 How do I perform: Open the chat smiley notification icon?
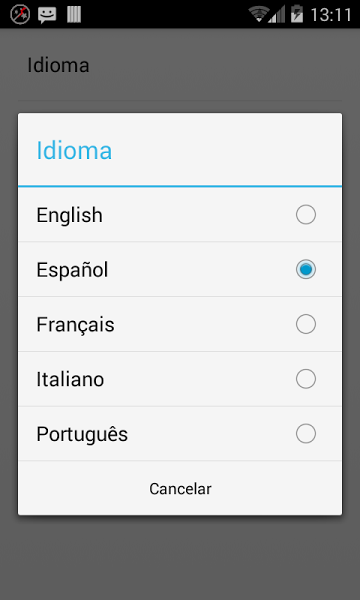pyautogui.click(x=47, y=15)
